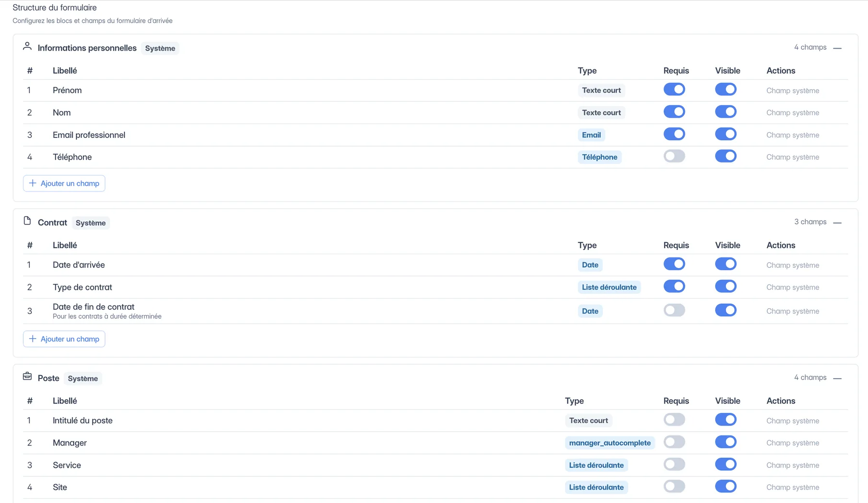The image size is (868, 503).
Task: Enable Requis for the Manager field
Action: tap(674, 442)
